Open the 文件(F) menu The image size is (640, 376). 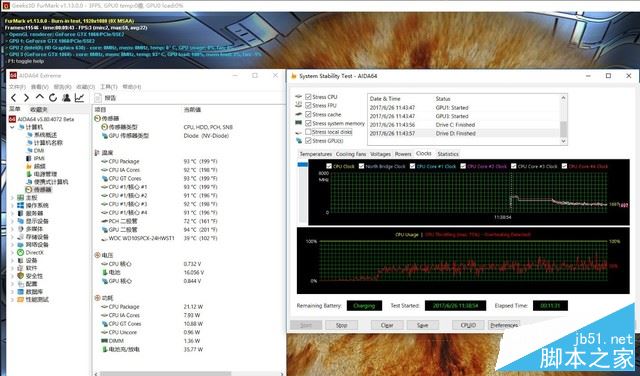click(x=17, y=87)
